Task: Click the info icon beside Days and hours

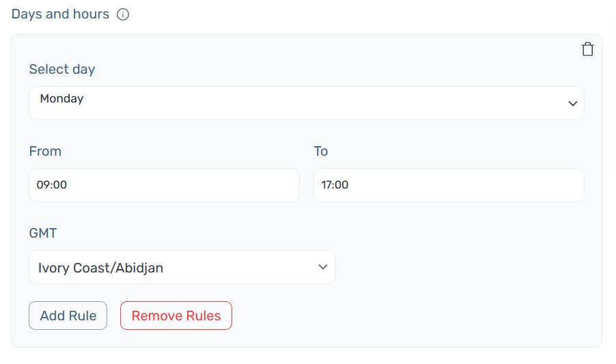Action: (123, 14)
